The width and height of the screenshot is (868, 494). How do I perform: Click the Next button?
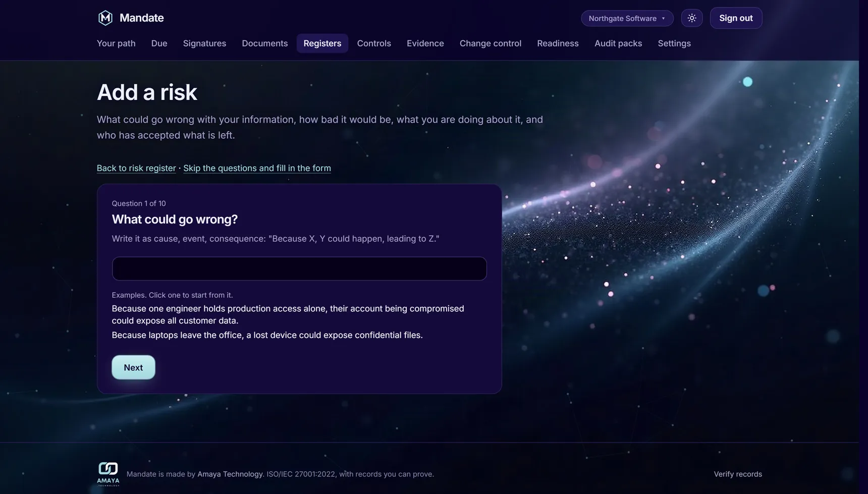pos(133,367)
